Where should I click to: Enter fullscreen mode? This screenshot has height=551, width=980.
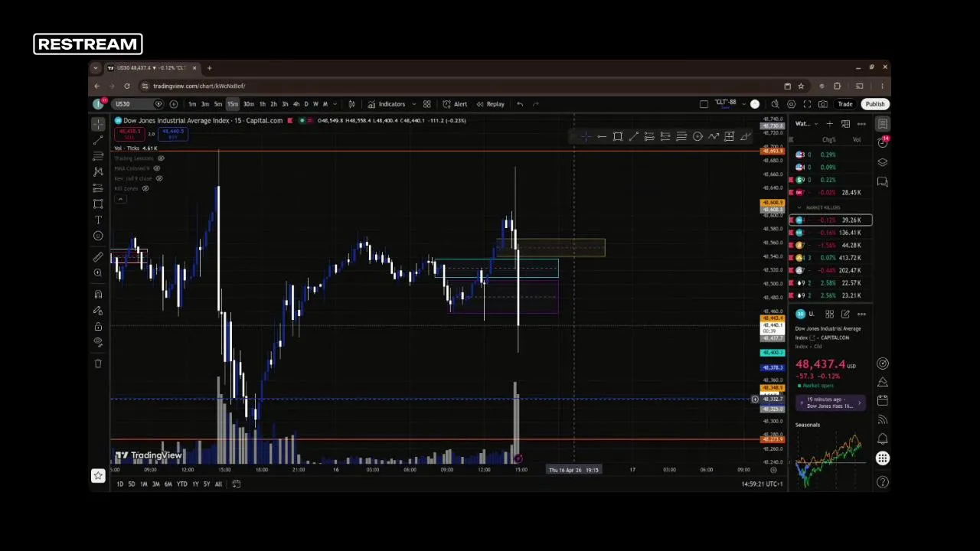pyautogui.click(x=807, y=104)
